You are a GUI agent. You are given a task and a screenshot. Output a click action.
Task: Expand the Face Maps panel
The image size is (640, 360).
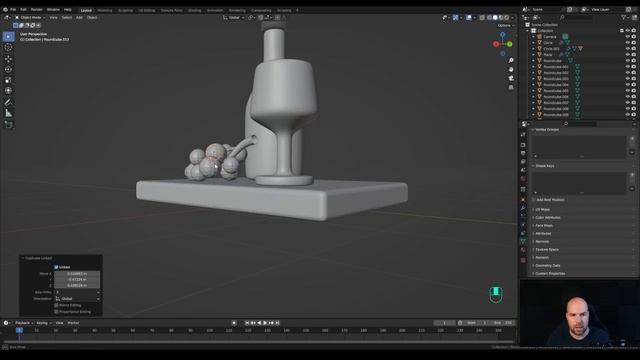pyautogui.click(x=544, y=225)
